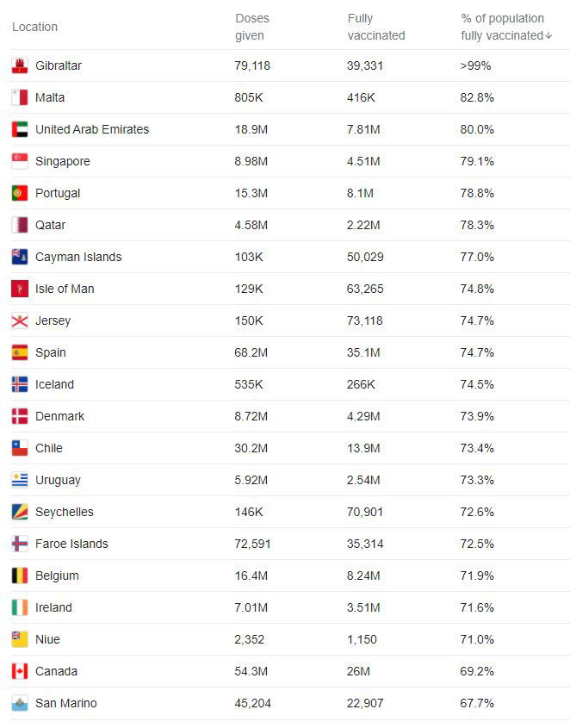Click the Singapore flag icon
This screenshot has height=728, width=570.
click(20, 161)
